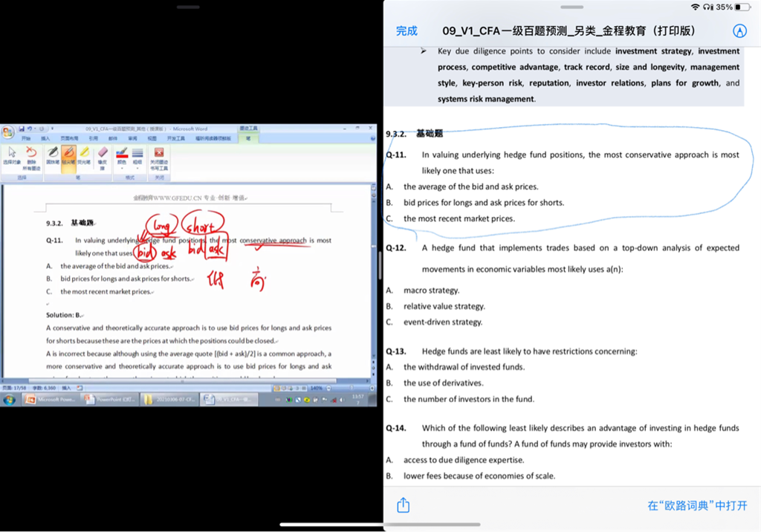The width and height of the screenshot is (761, 532).
Task: Click battery 35% indicator in status bar
Action: coord(733,7)
